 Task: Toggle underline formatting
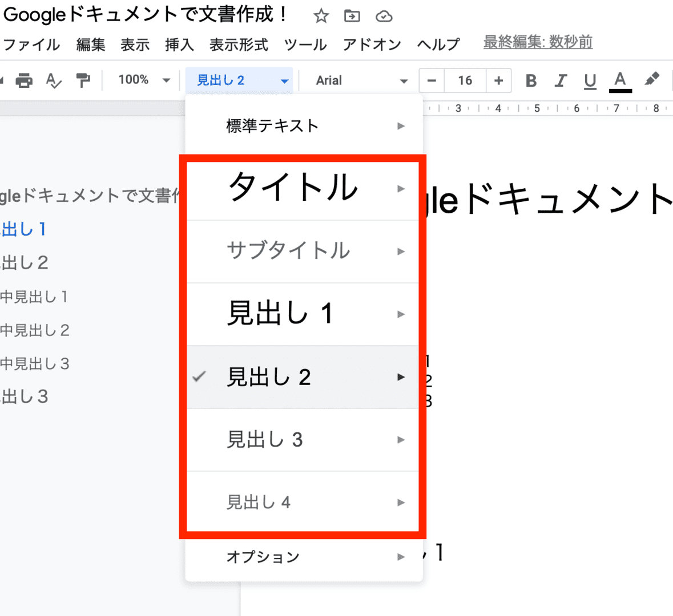click(590, 81)
